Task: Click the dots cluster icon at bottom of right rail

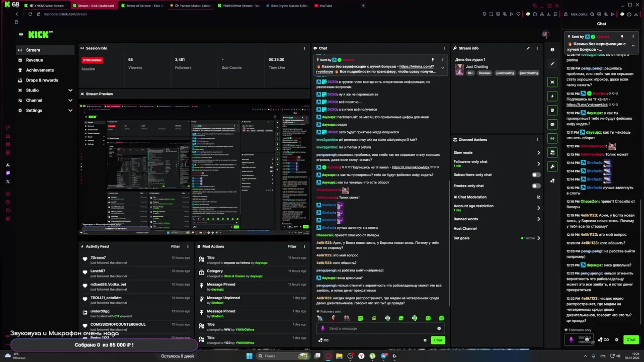Action: click(x=552, y=180)
